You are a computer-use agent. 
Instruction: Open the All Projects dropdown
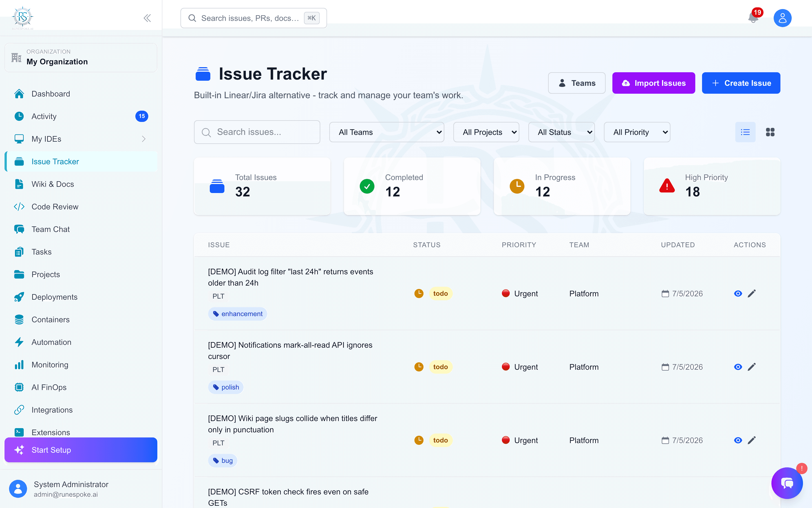pyautogui.click(x=486, y=132)
